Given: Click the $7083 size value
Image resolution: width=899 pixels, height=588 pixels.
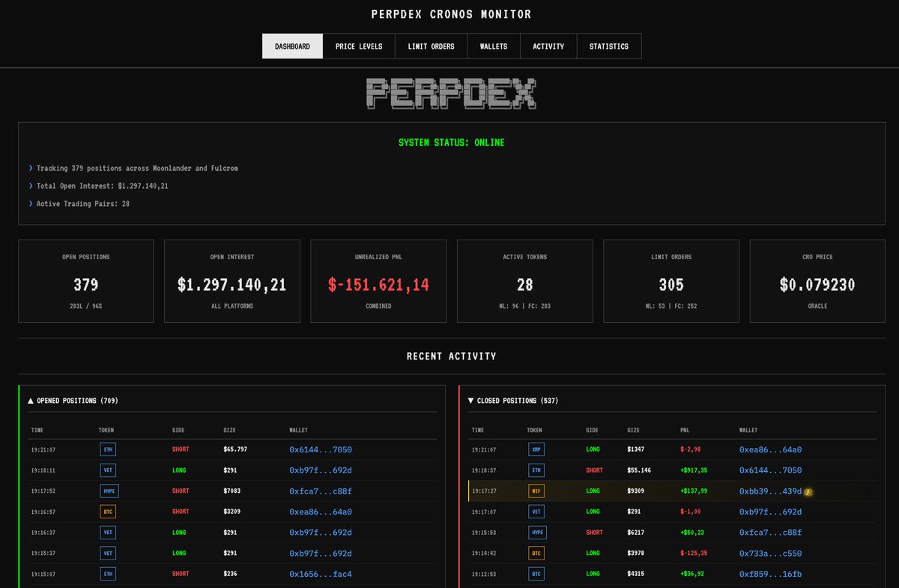Looking at the screenshot, I should point(233,491).
